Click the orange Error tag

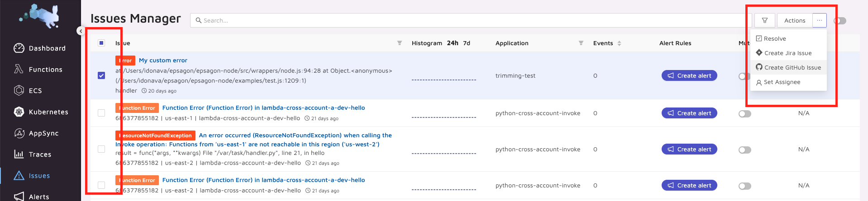[x=125, y=61]
